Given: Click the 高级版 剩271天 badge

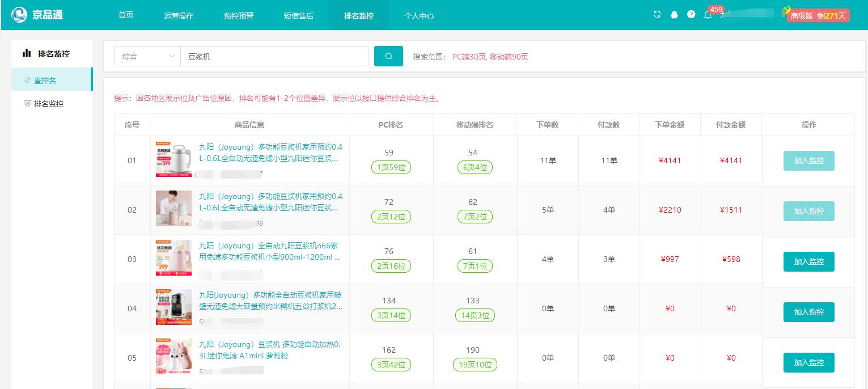Looking at the screenshot, I should [x=818, y=15].
